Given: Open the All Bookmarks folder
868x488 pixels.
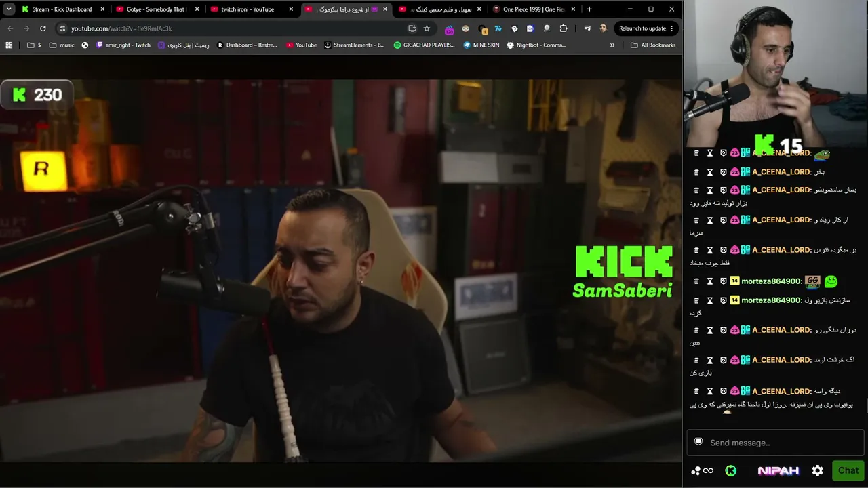Looking at the screenshot, I should (x=653, y=45).
